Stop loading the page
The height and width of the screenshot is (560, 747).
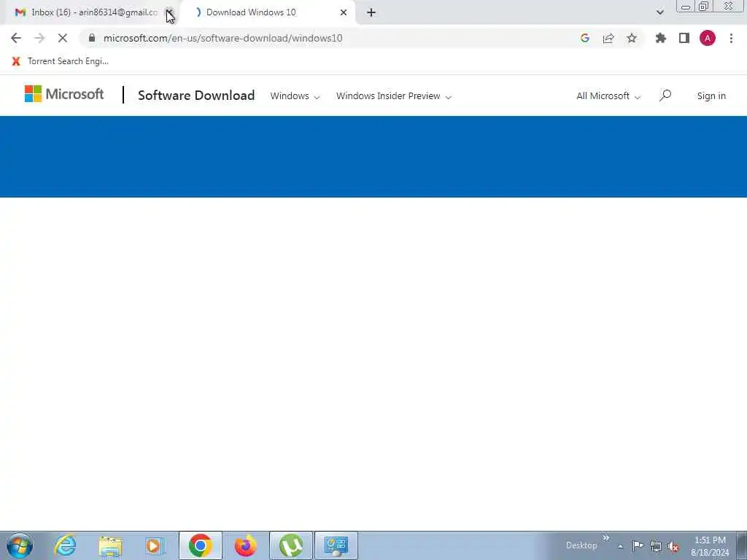pos(63,38)
